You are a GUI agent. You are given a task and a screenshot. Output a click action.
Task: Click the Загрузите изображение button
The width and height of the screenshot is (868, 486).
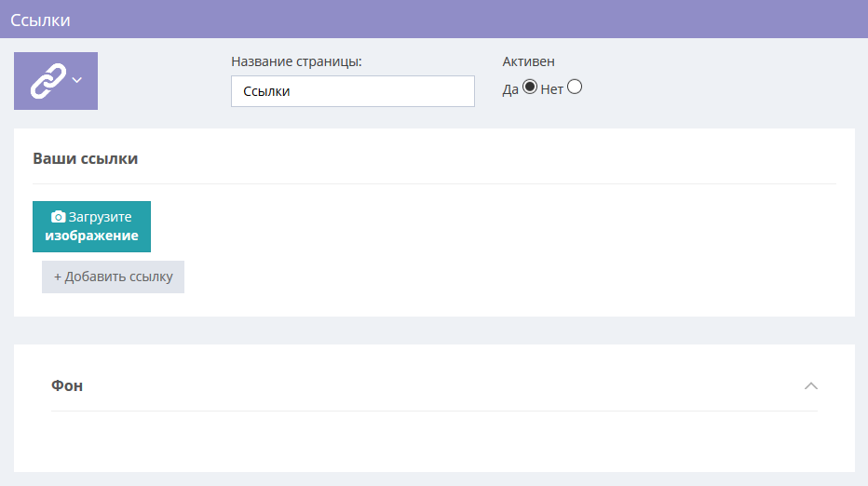[91, 226]
